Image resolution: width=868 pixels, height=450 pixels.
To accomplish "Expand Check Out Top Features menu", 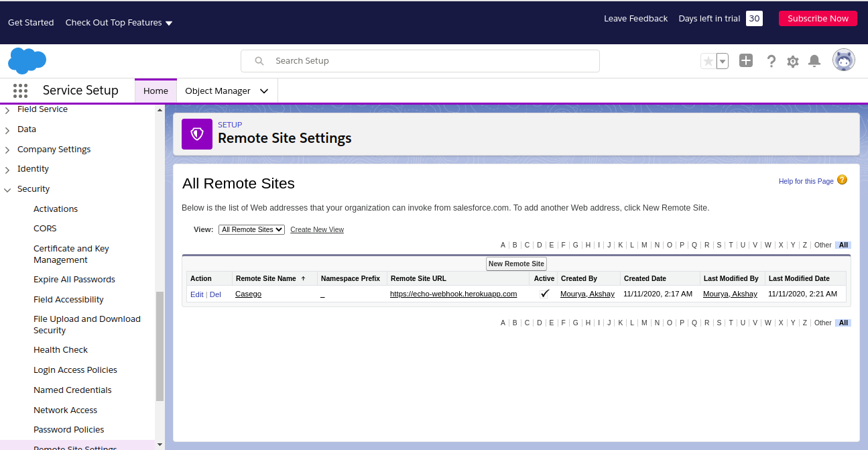I will tap(119, 23).
